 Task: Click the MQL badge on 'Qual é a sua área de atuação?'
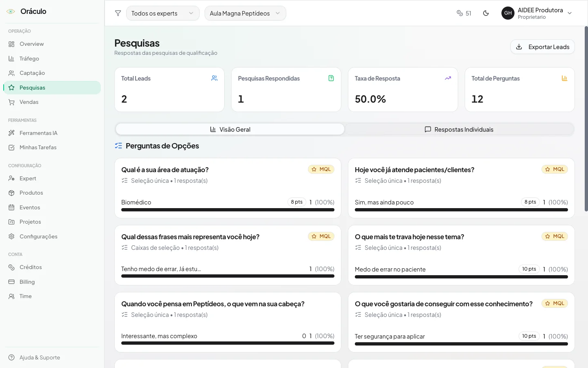point(321,169)
